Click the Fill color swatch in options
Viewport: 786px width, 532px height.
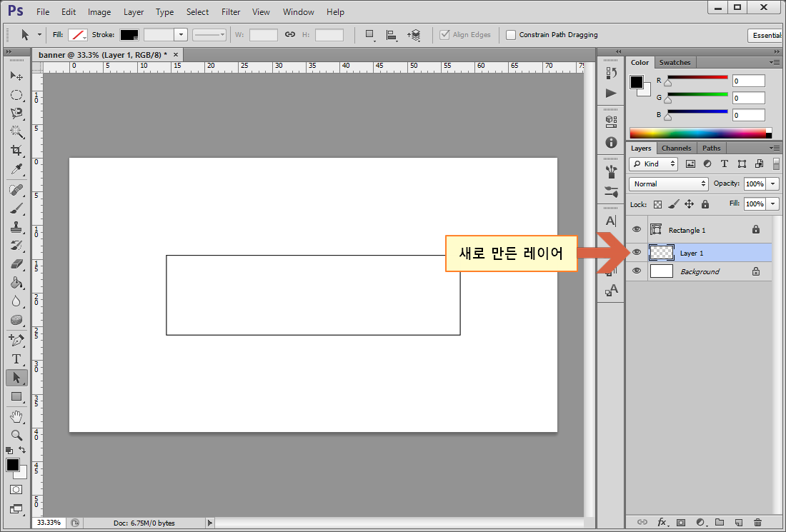click(x=78, y=34)
